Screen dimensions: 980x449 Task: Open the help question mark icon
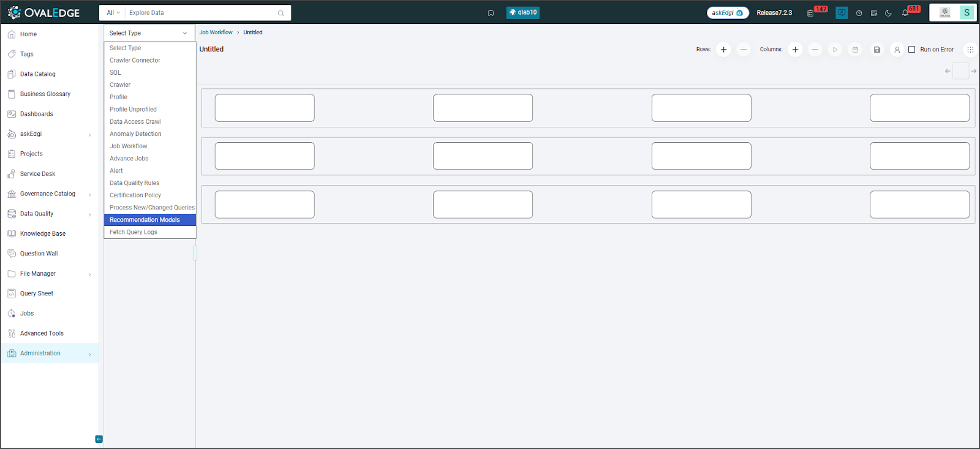click(x=859, y=13)
